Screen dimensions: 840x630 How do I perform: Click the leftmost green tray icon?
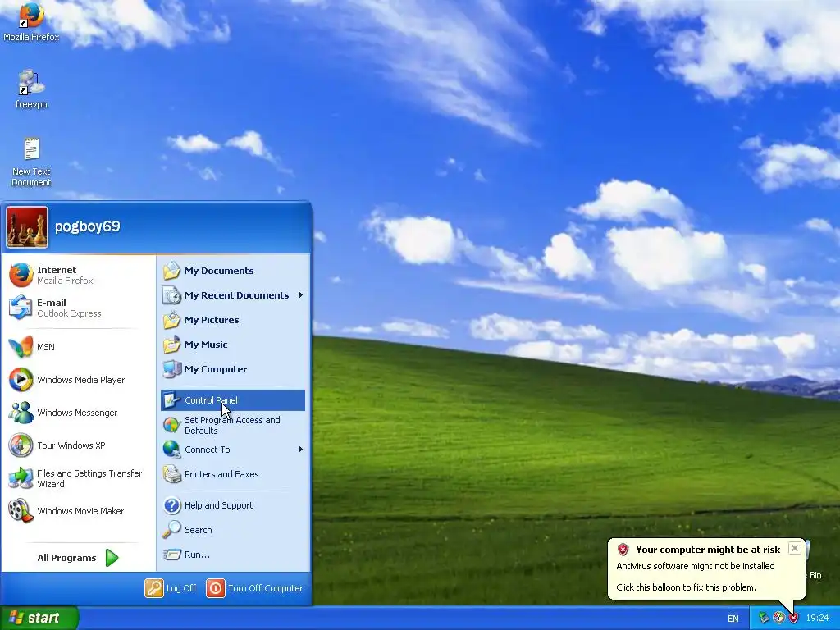pyautogui.click(x=764, y=619)
